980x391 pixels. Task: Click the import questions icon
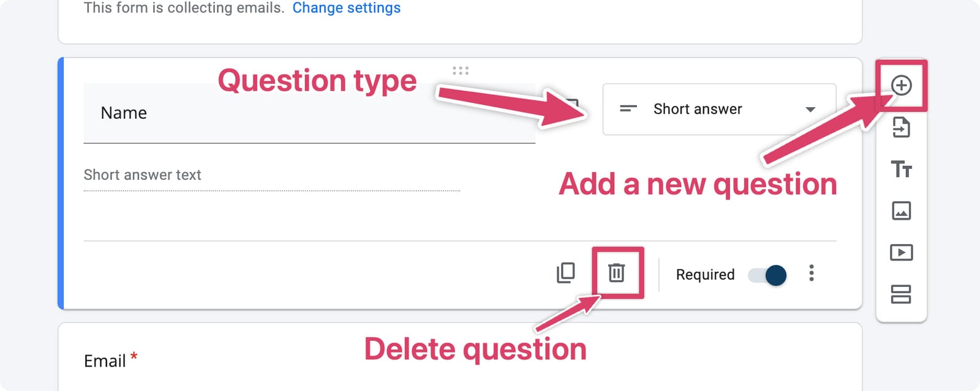coord(900,128)
